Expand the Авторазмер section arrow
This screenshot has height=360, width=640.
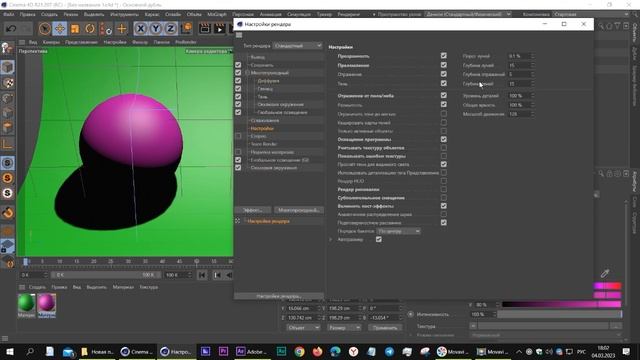[331, 240]
